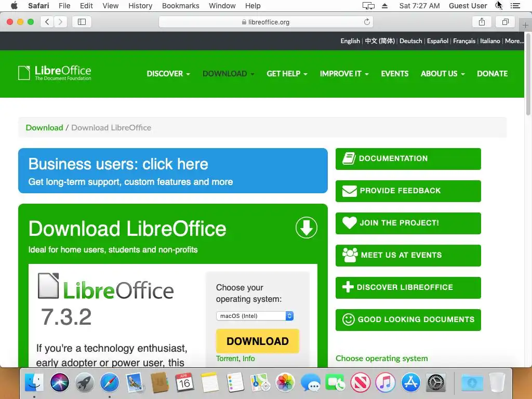Expand the ABOUT US navigation dropdown
532x399 pixels.
[443, 74]
